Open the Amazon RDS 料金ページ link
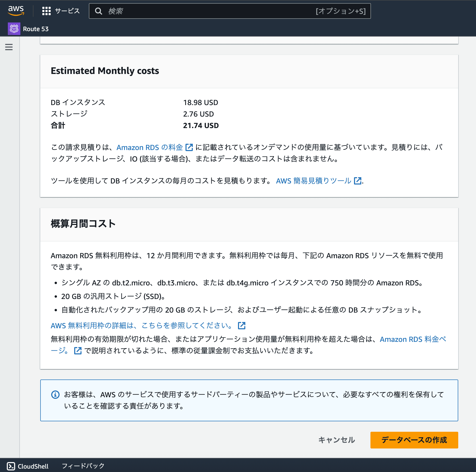This screenshot has width=476, height=472. pos(413,339)
